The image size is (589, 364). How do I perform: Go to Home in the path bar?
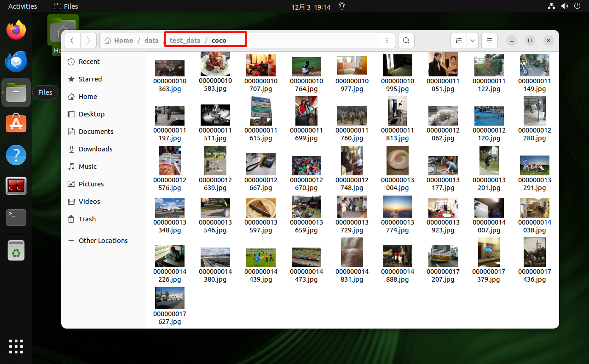click(119, 40)
